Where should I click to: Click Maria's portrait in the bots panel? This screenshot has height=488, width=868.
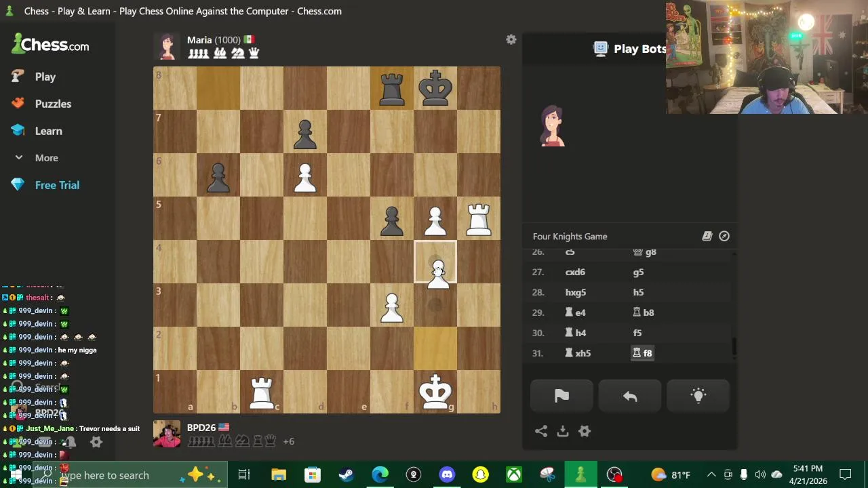click(x=553, y=125)
